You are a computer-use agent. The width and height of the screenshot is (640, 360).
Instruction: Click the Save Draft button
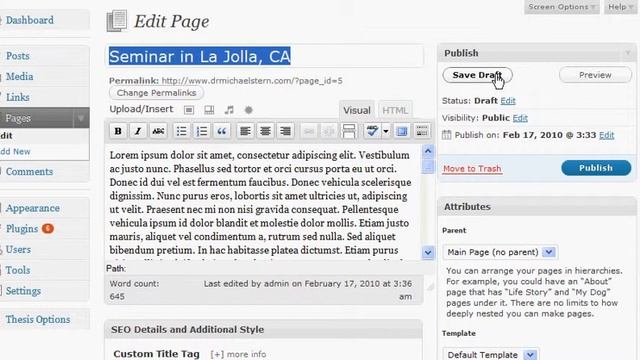[x=477, y=75]
